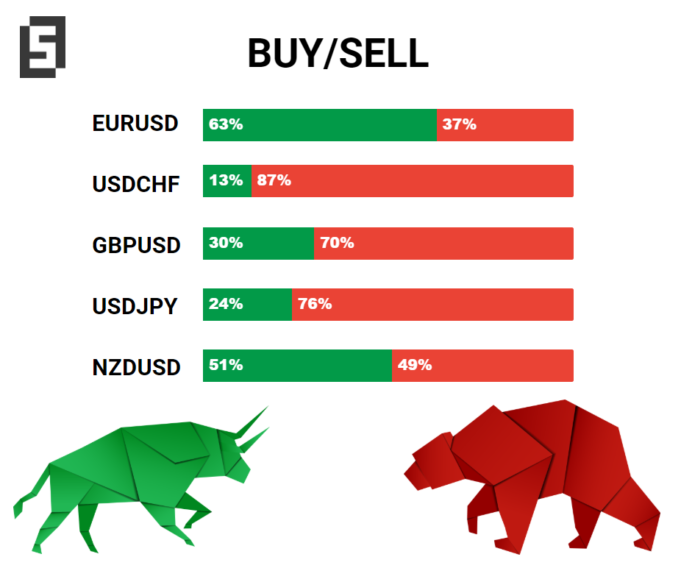Click USDJPY green 24% buy bar

click(x=248, y=305)
